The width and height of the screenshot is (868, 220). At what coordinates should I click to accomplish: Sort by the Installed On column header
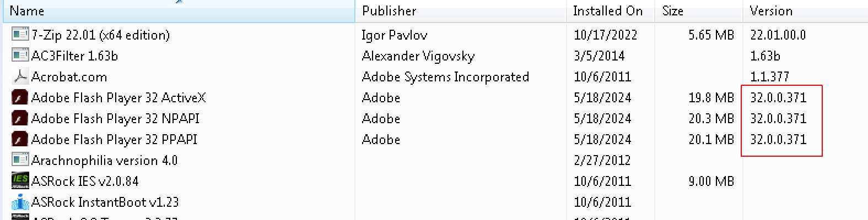pos(610,11)
